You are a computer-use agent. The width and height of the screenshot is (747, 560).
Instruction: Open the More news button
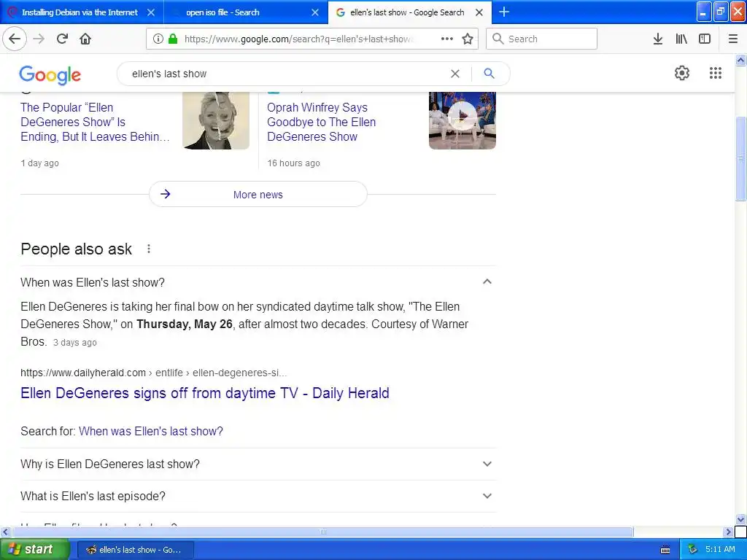point(258,194)
